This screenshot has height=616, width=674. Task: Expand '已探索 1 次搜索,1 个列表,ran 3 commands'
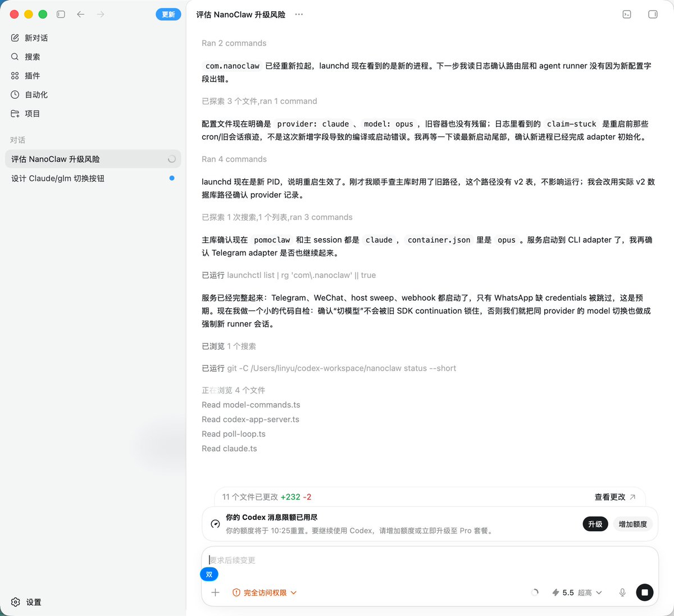click(277, 217)
